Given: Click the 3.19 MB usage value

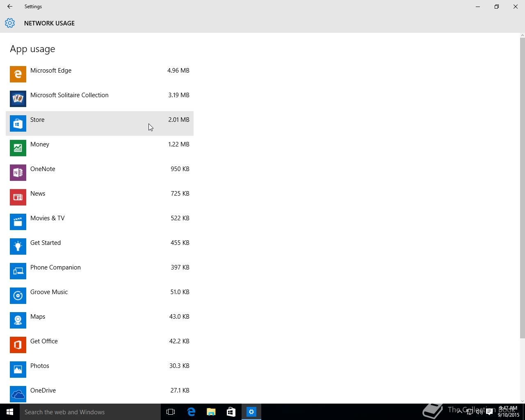Looking at the screenshot, I should pos(179,95).
